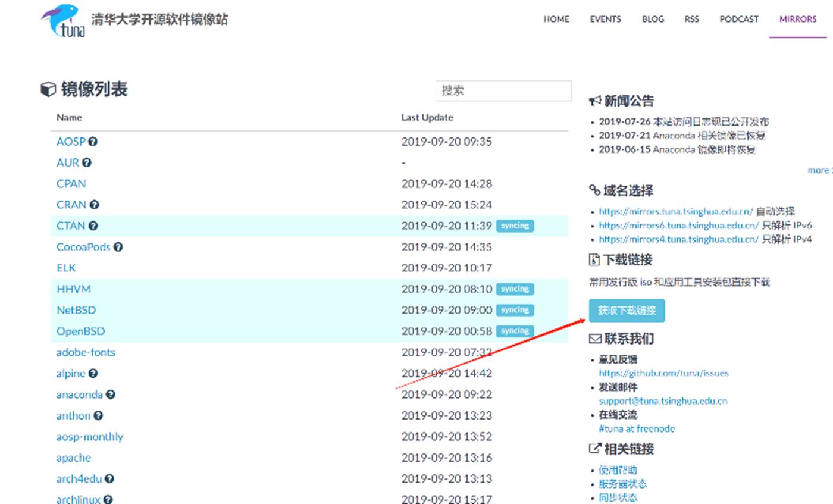
Task: Click the 清华大学开源软件镜像站 site title
Action: click(159, 19)
